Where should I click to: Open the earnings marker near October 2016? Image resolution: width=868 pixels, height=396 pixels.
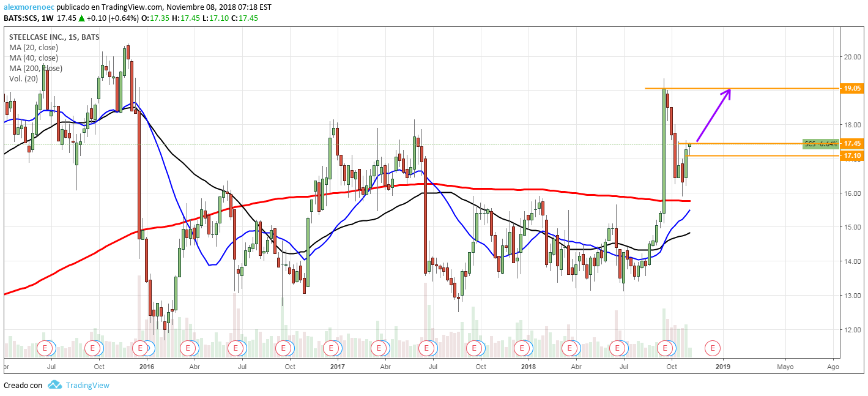[283, 348]
